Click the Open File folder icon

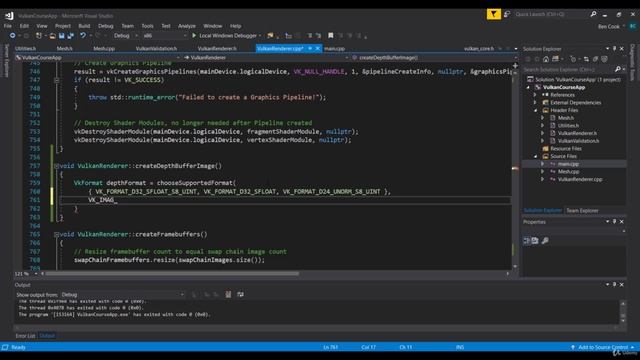coord(53,36)
